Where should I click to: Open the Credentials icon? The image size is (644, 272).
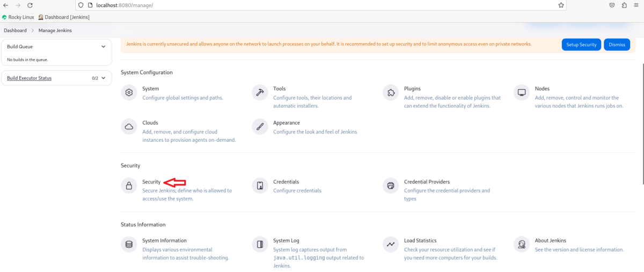260,186
